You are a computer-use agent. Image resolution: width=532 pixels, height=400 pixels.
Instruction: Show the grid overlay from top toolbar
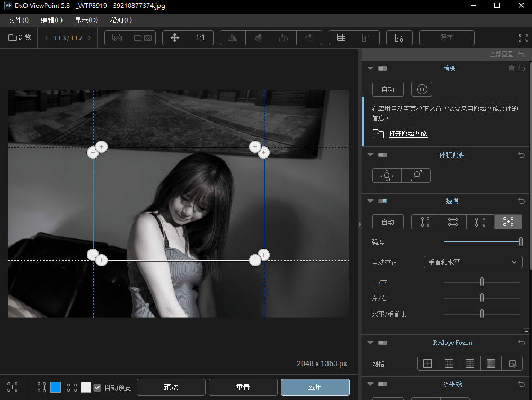[x=341, y=38]
